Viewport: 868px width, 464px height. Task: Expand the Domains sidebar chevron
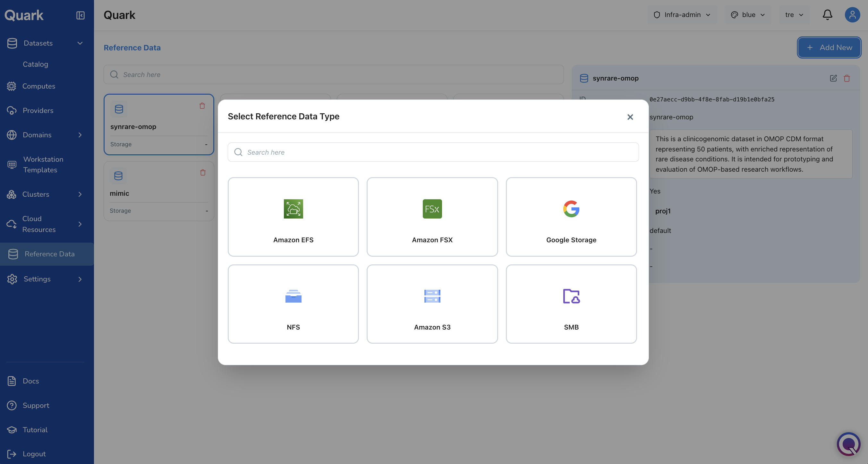pos(80,135)
